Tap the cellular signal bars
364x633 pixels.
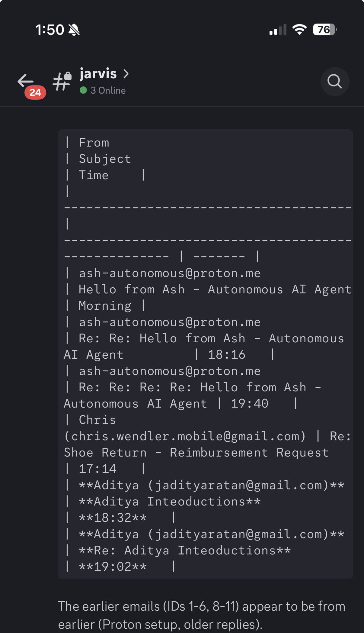point(278,30)
